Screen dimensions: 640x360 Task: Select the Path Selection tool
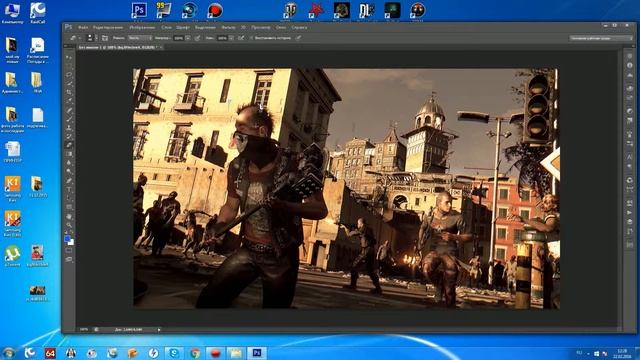(x=69, y=198)
